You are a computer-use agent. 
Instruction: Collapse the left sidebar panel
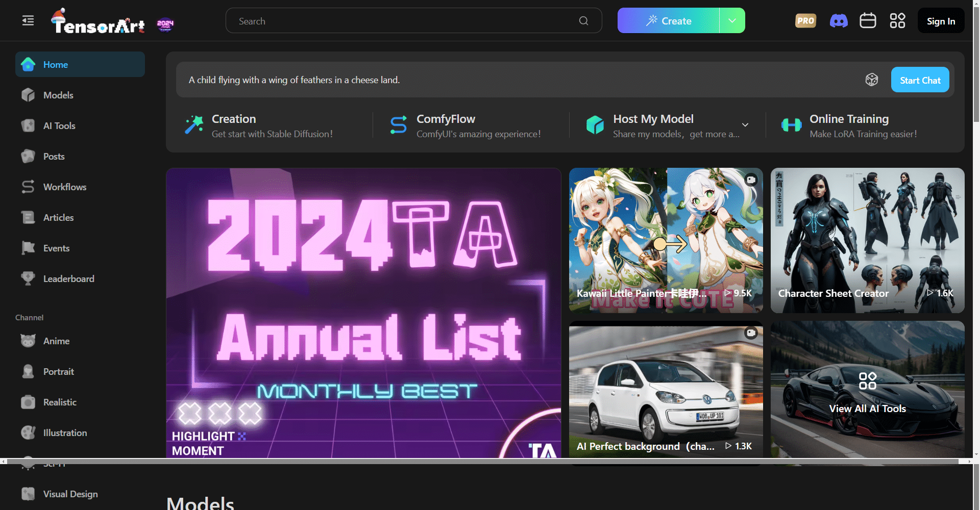point(28,20)
